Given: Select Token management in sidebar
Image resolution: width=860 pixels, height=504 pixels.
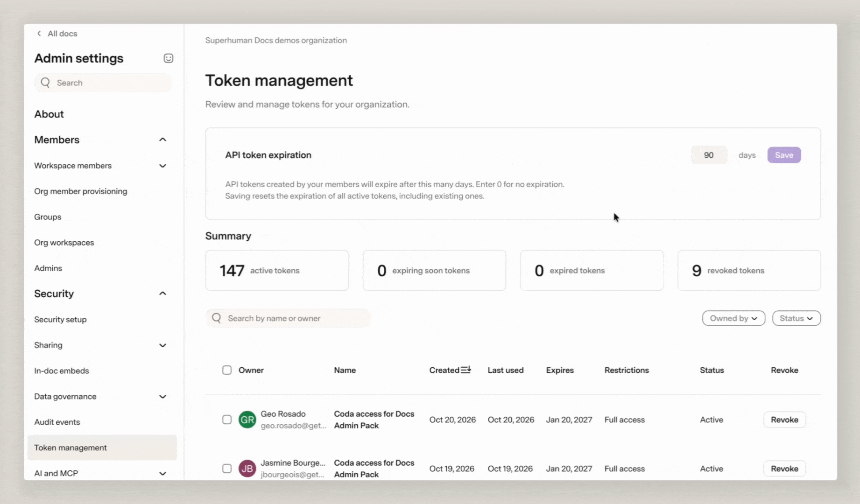Looking at the screenshot, I should click(102, 448).
